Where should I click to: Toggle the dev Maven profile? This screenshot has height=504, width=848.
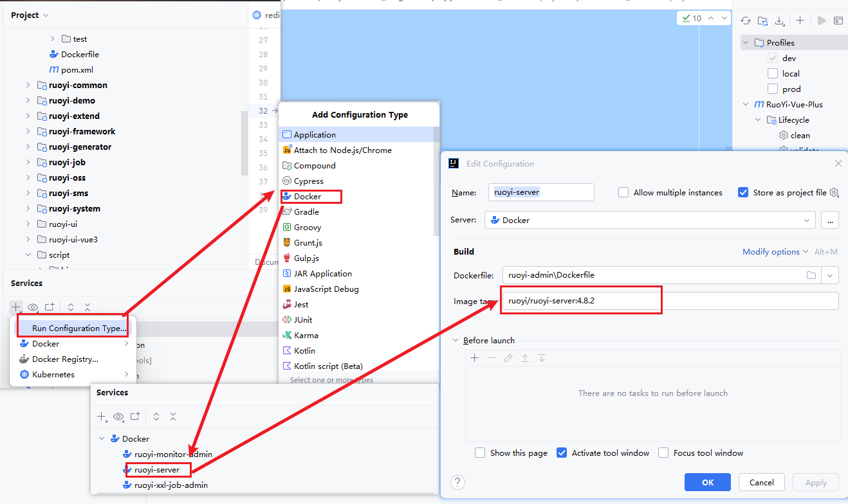773,58
